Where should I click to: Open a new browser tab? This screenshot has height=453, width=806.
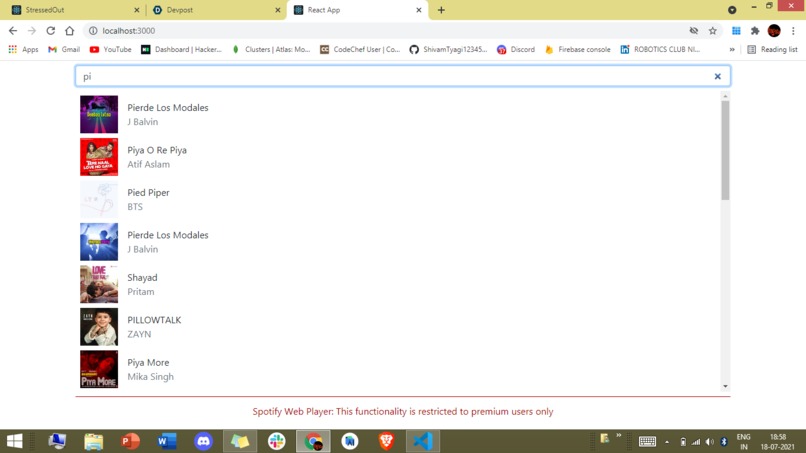tap(441, 10)
